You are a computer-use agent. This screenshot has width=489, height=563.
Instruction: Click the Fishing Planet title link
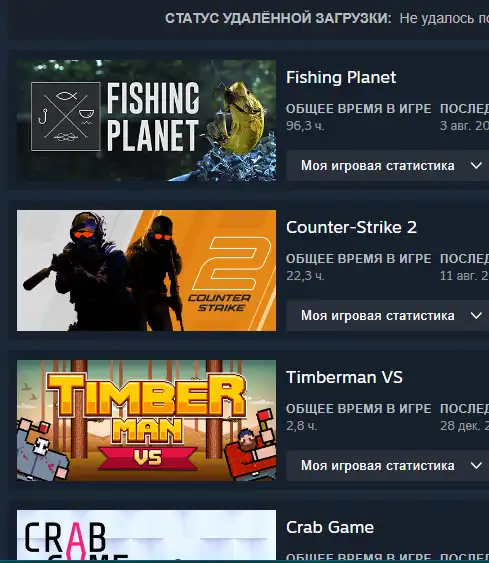click(x=341, y=77)
